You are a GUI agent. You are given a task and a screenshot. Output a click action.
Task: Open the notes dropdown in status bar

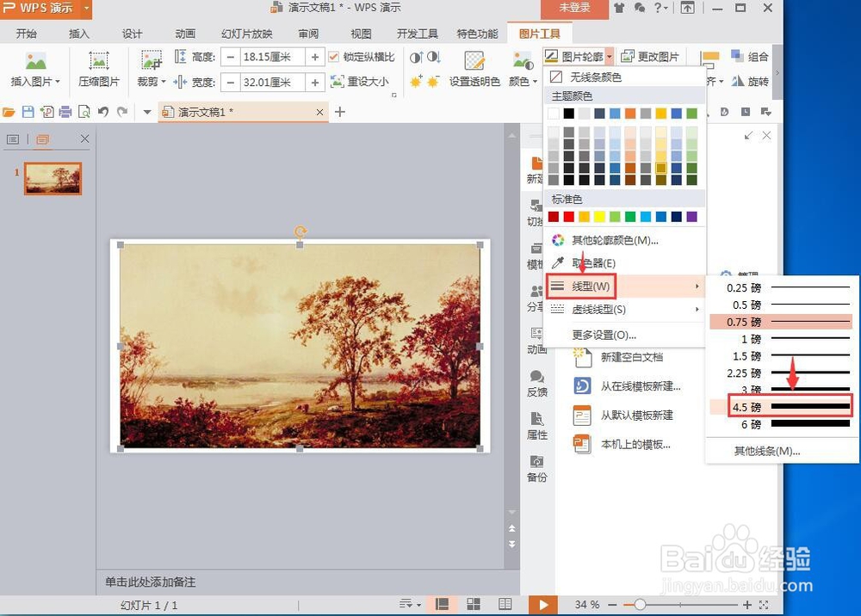pos(410,605)
